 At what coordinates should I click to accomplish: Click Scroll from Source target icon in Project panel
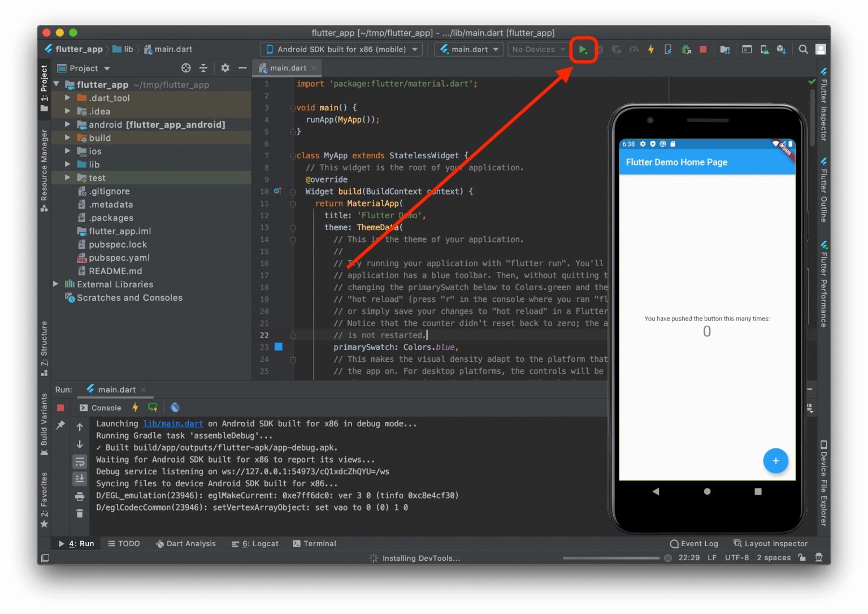click(186, 68)
